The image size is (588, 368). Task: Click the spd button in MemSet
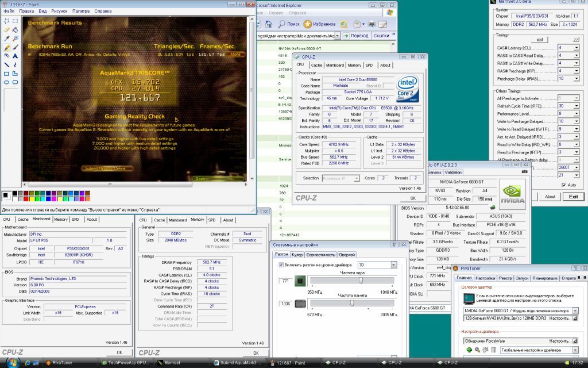coord(540,40)
